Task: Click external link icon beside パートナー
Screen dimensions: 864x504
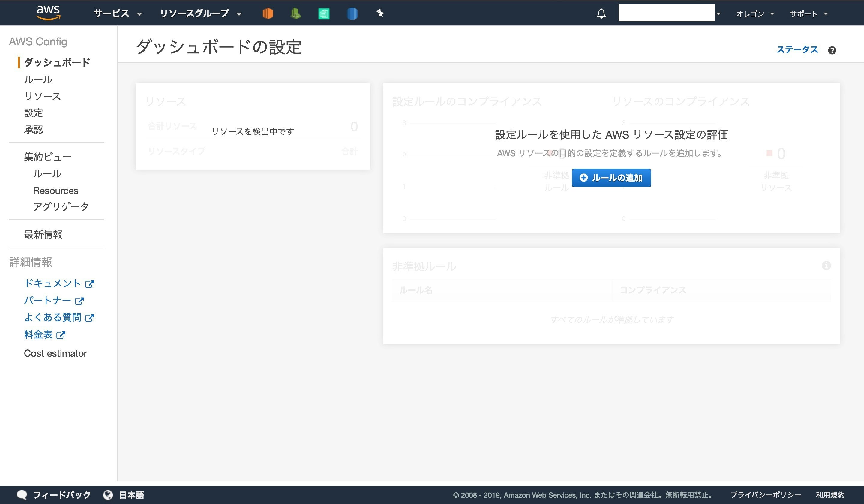Action: [x=79, y=301]
